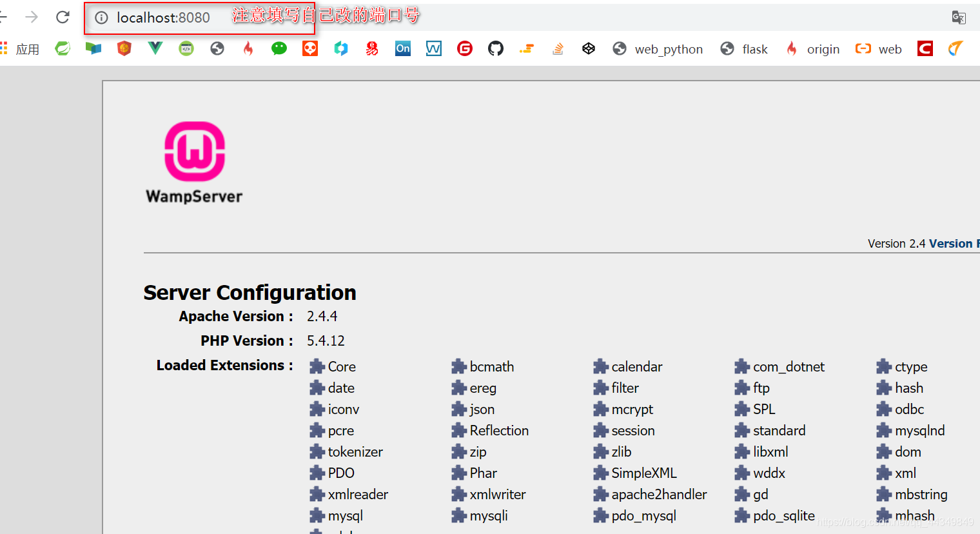Click the filter extension entry

pos(616,388)
